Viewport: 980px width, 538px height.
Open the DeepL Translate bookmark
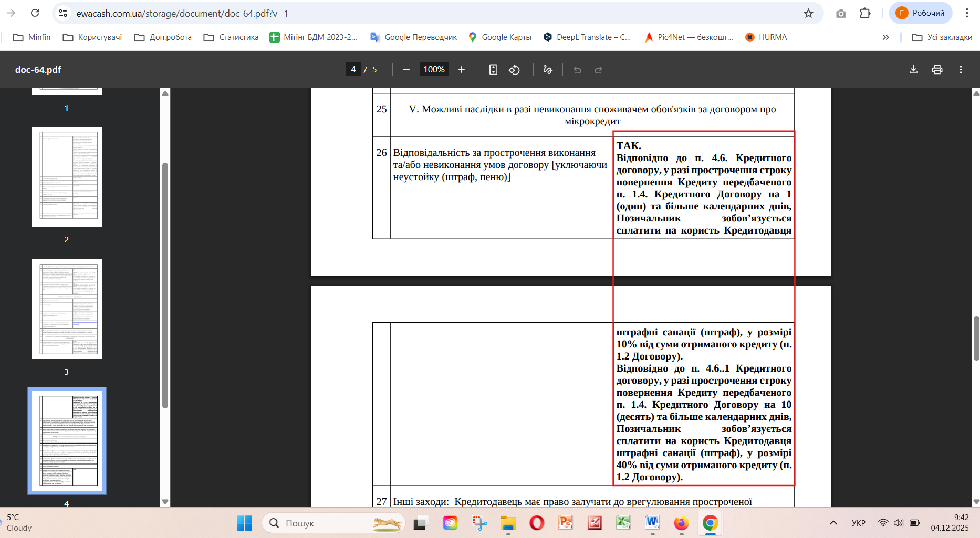point(587,37)
